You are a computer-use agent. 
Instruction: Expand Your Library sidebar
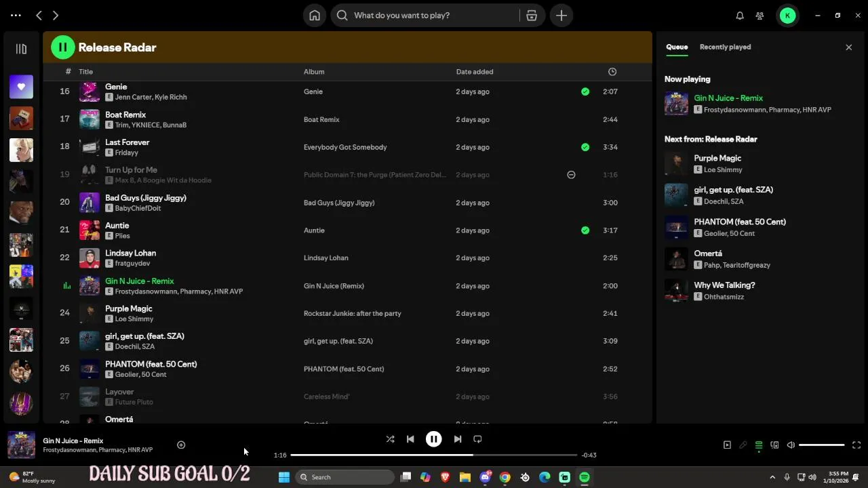[x=21, y=49]
